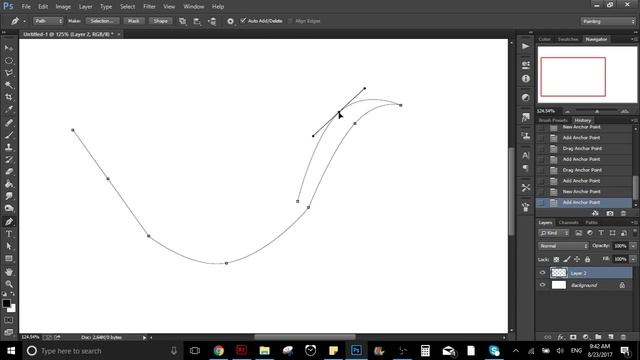The image size is (640, 360).
Task: Select the Pen tool in the toolbox
Action: coord(9,222)
